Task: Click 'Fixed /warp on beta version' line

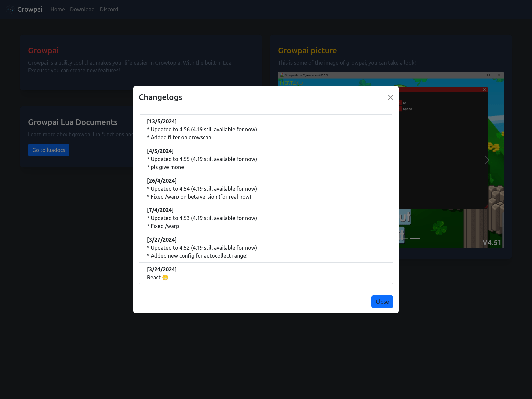Action: (x=199, y=197)
